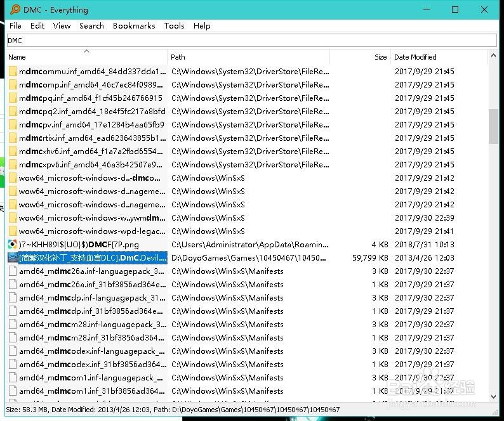Image resolution: width=504 pixels, height=421 pixels.
Task: Click file icon of amd64_mdmc26a.inf-languagepack row
Action: click(x=13, y=271)
